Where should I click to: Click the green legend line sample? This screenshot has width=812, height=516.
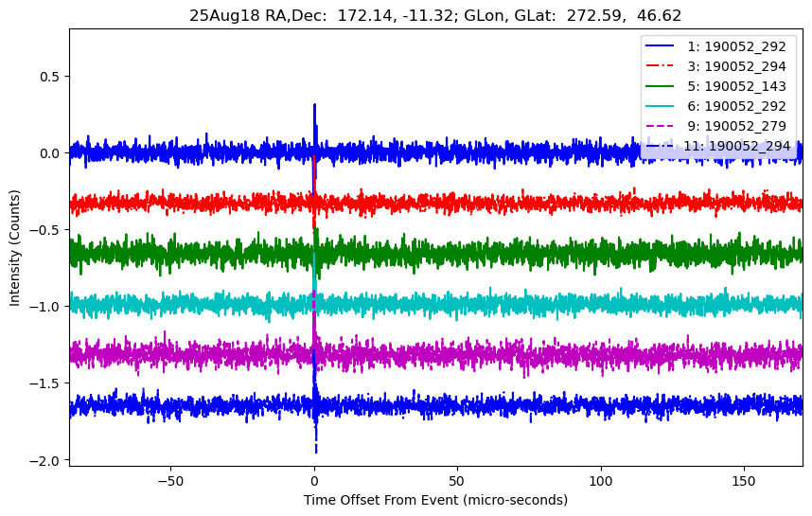click(660, 85)
